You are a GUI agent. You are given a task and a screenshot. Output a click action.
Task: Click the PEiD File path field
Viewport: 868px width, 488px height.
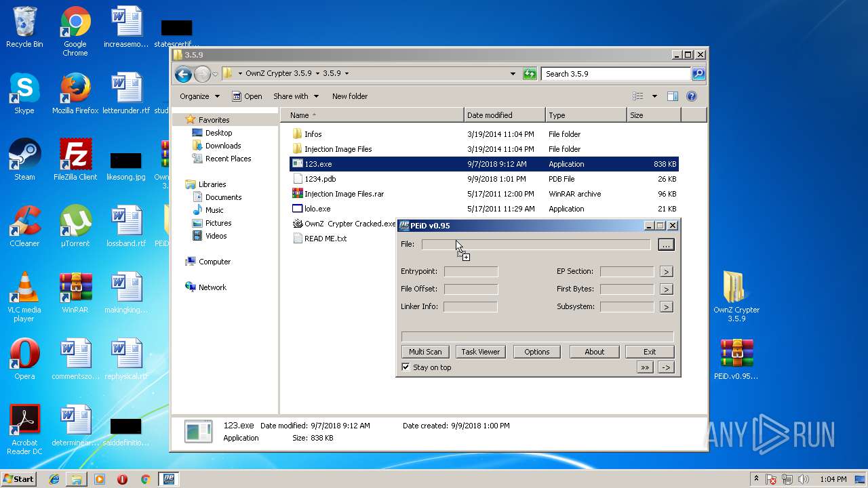pos(536,245)
